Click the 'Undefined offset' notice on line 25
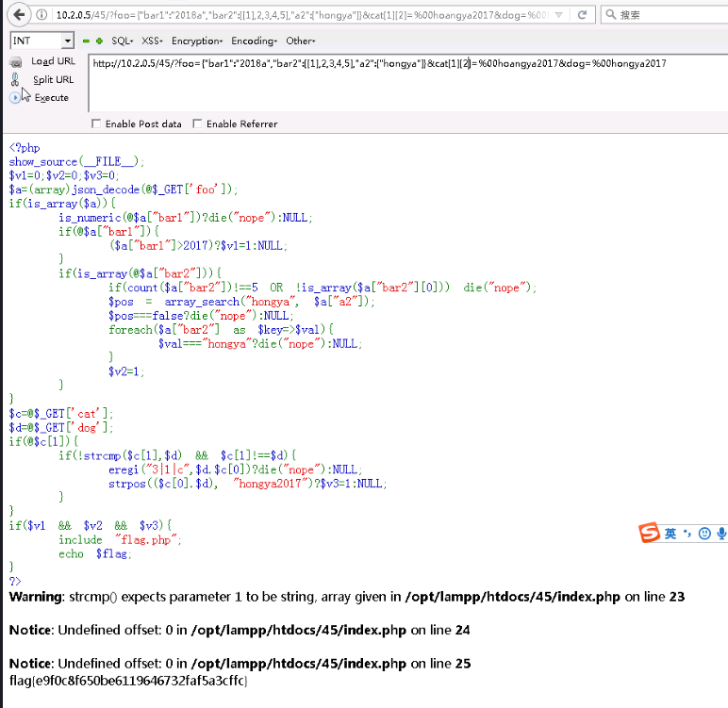728x708 pixels. [240, 664]
